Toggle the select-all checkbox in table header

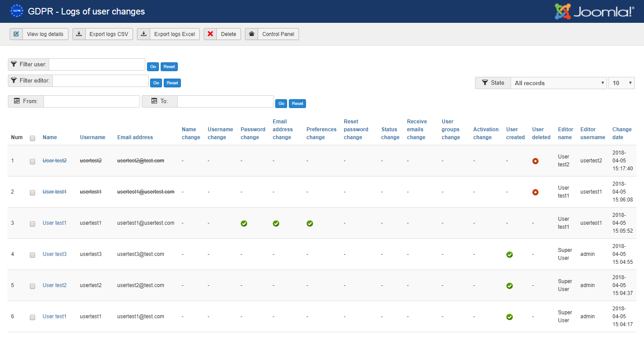(x=32, y=138)
